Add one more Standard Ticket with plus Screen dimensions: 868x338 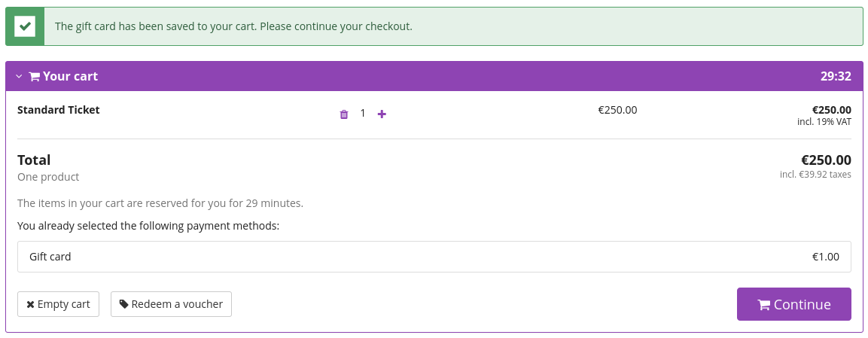pos(382,114)
